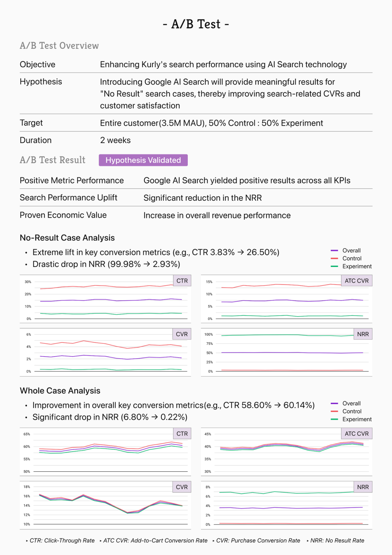392x555 pixels.
Task: Click the red Control swatch in No-Result legend
Action: point(334,258)
